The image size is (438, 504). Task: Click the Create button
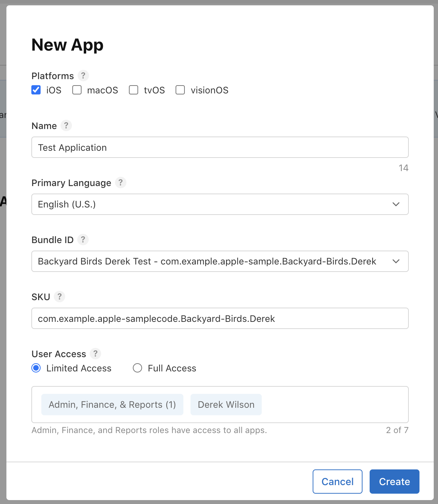[x=395, y=482]
